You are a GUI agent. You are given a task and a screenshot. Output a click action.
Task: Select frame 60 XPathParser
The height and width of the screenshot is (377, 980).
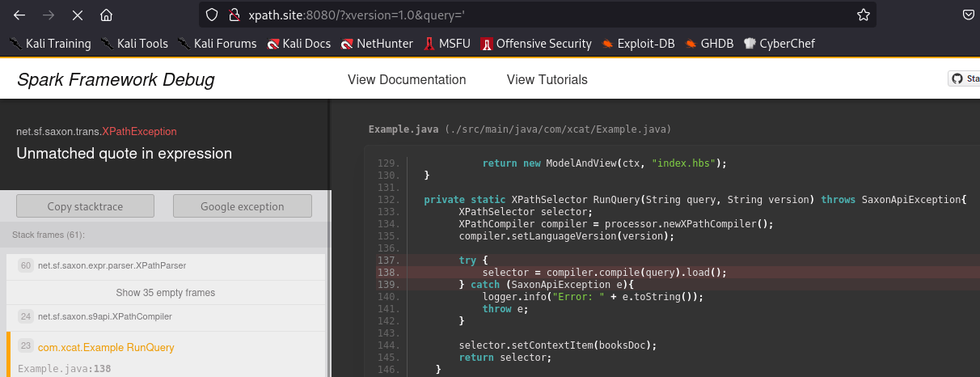(x=165, y=265)
